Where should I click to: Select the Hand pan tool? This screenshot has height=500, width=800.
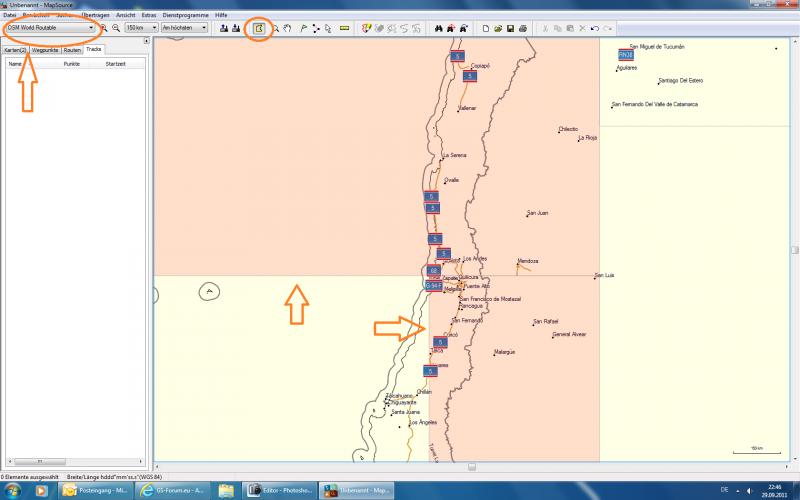[287, 28]
